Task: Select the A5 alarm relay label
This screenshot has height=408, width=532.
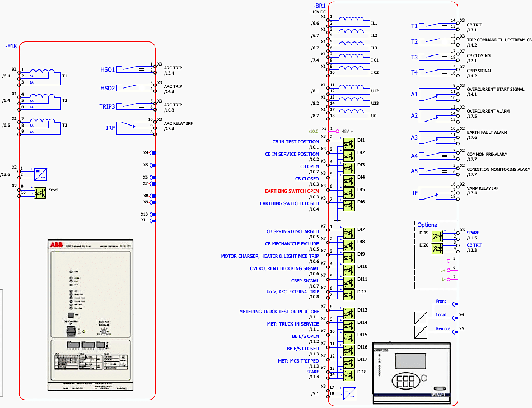Action: (x=414, y=171)
